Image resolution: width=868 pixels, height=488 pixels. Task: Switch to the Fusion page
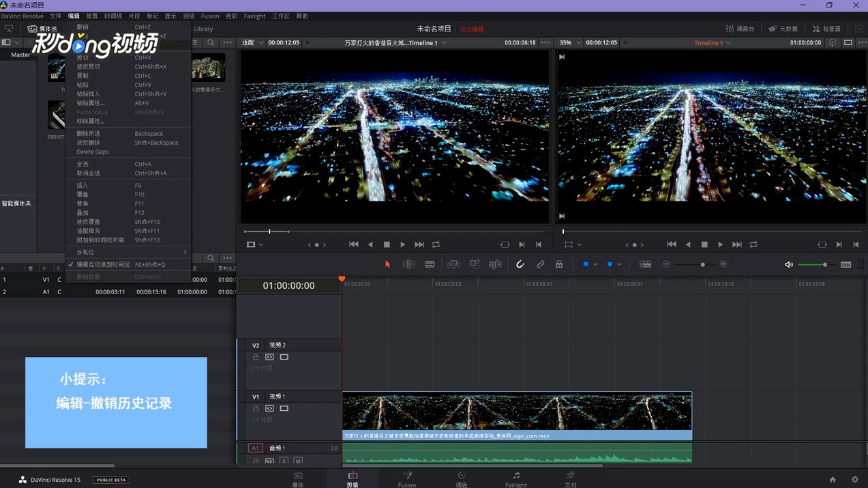coord(407,480)
